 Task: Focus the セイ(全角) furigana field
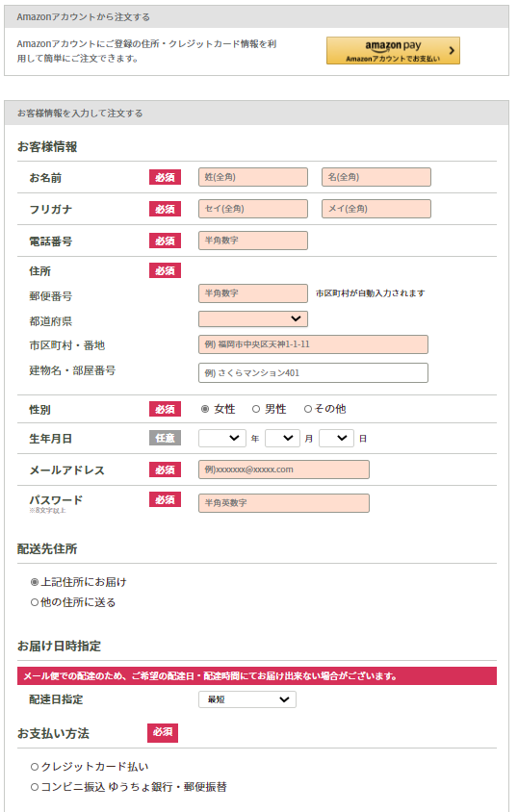click(253, 209)
